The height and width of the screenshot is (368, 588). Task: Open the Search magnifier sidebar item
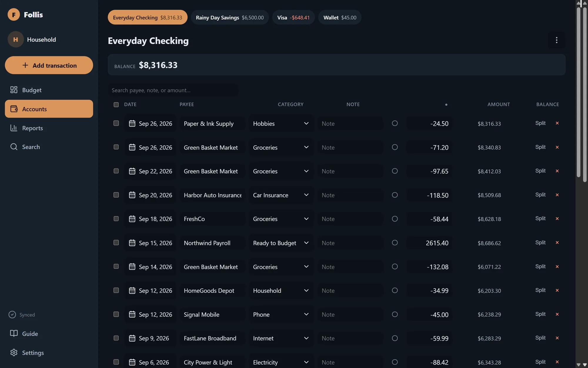tap(49, 147)
